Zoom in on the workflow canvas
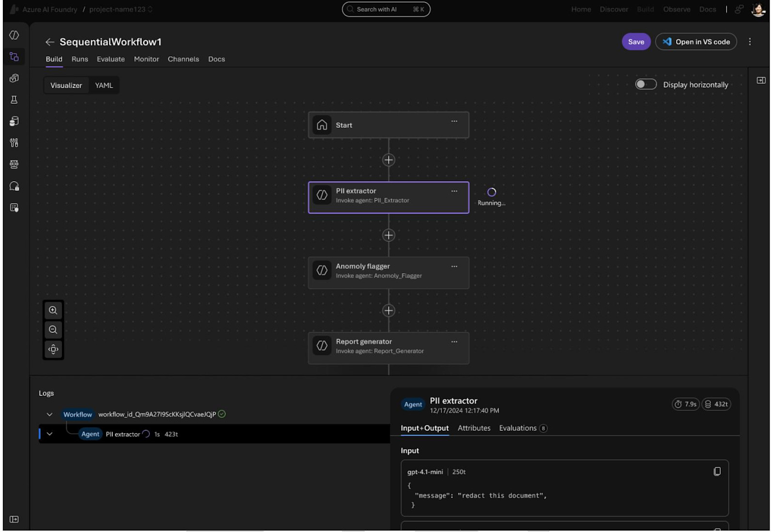Image resolution: width=775 pixels, height=532 pixels. [x=53, y=310]
